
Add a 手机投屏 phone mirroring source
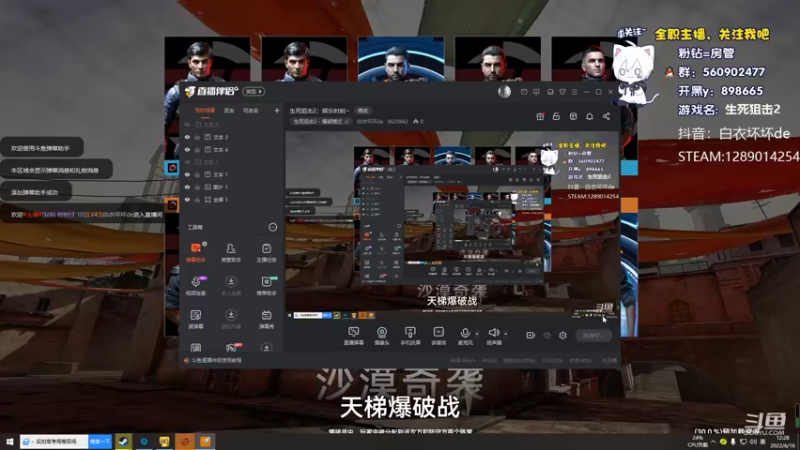click(410, 336)
